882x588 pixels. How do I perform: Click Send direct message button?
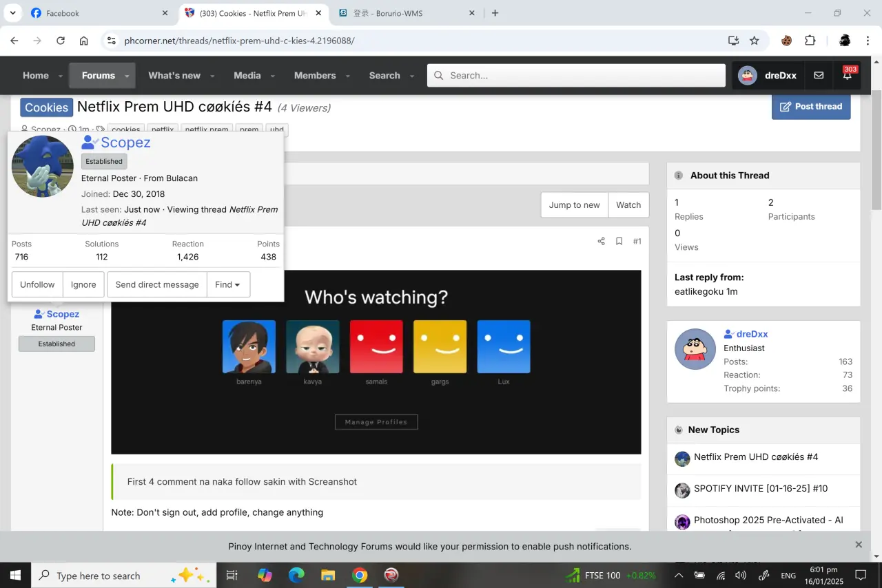click(x=157, y=284)
